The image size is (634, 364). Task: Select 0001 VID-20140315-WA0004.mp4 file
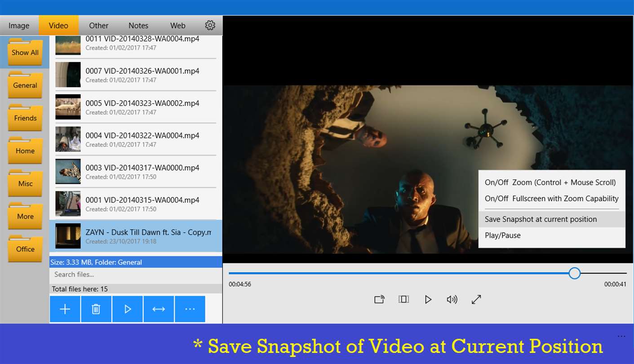point(136,204)
